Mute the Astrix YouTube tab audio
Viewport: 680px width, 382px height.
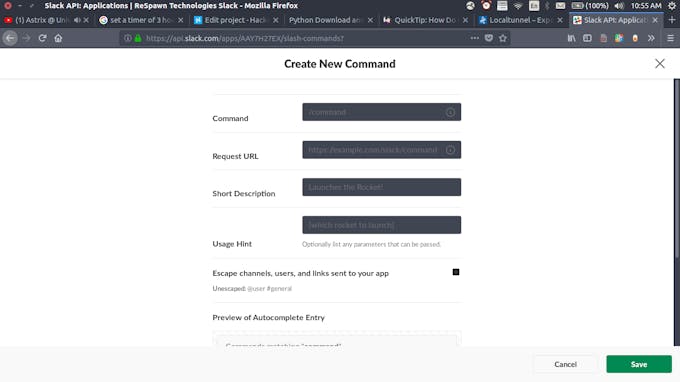point(77,20)
